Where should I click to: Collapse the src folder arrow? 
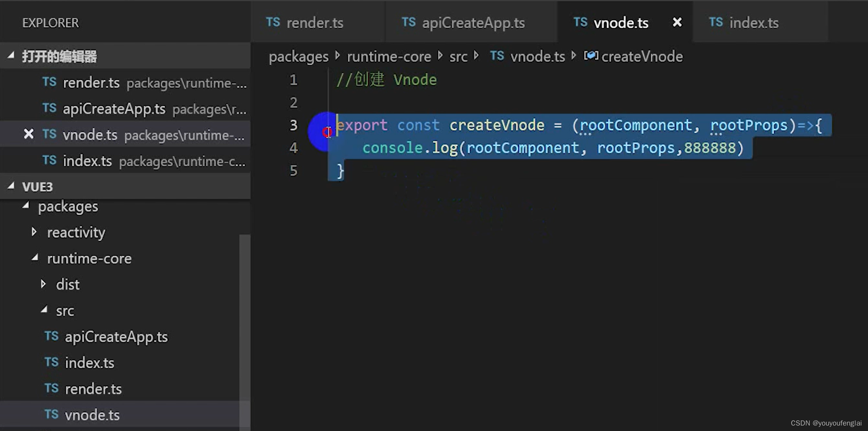pos(44,310)
